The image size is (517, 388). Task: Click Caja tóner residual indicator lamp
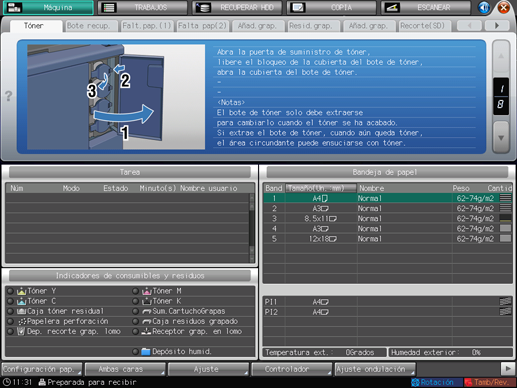pos(11,311)
